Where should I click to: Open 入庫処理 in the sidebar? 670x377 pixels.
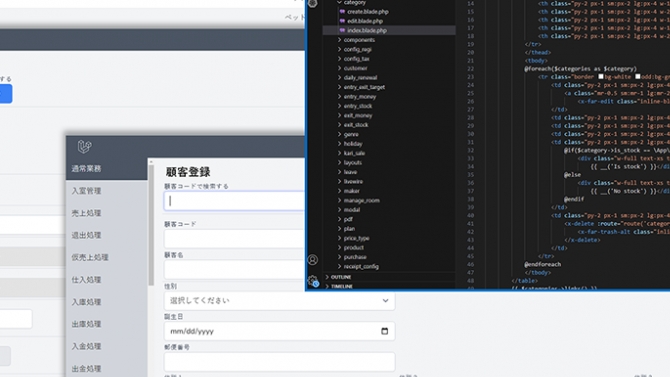coord(86,302)
